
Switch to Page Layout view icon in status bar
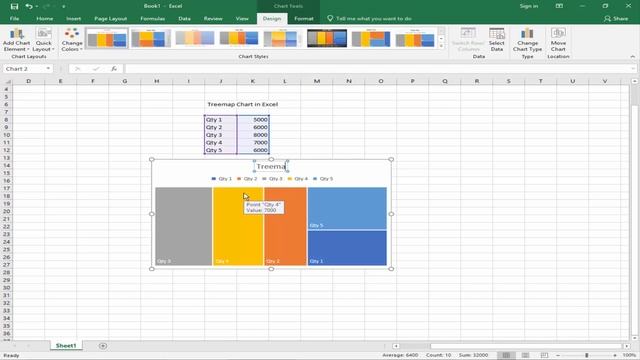tap(525, 356)
